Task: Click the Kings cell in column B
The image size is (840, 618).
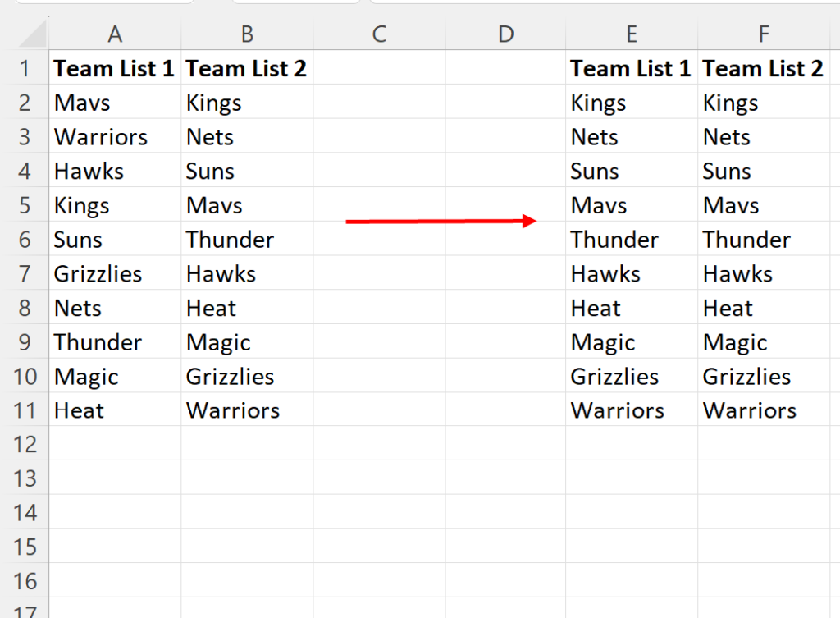Action: click(247, 103)
